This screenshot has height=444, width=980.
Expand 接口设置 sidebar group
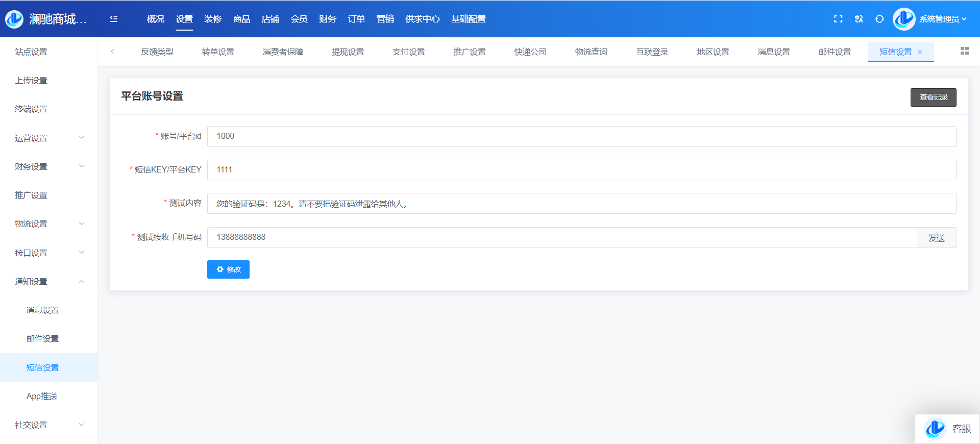(x=48, y=253)
